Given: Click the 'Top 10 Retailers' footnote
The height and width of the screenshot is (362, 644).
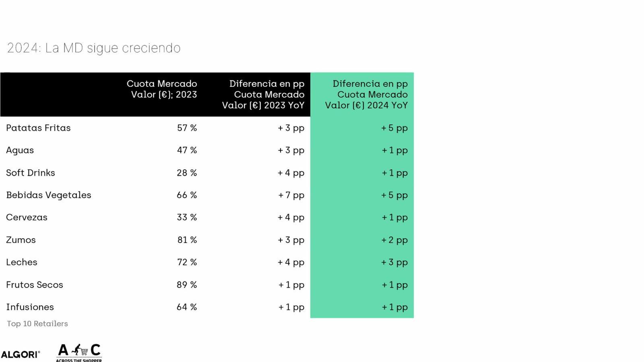Looking at the screenshot, I should [x=37, y=324].
